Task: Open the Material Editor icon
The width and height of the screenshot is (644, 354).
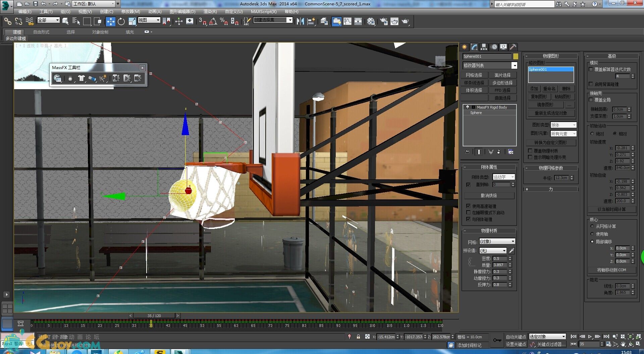Action: (371, 21)
